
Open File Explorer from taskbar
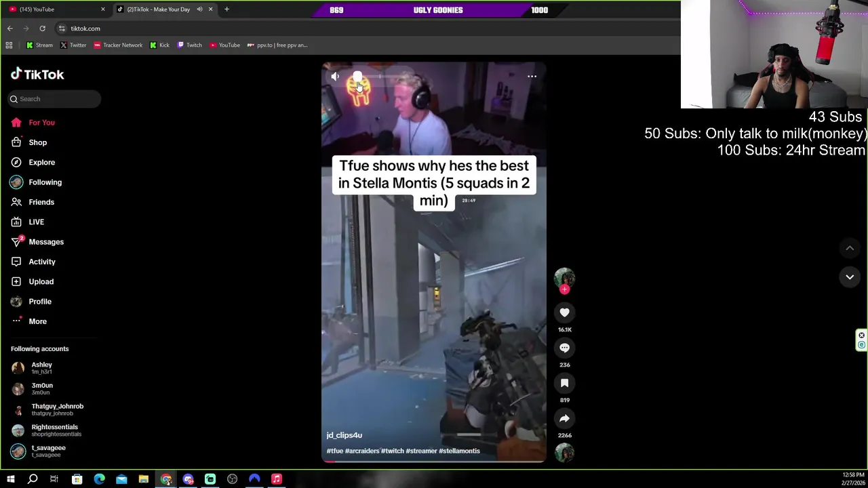(x=144, y=479)
